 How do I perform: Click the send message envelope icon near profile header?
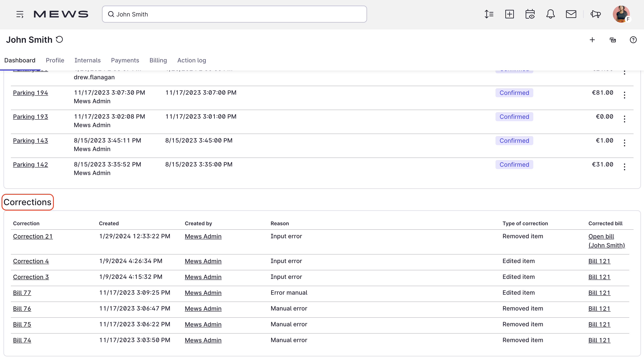[613, 40]
